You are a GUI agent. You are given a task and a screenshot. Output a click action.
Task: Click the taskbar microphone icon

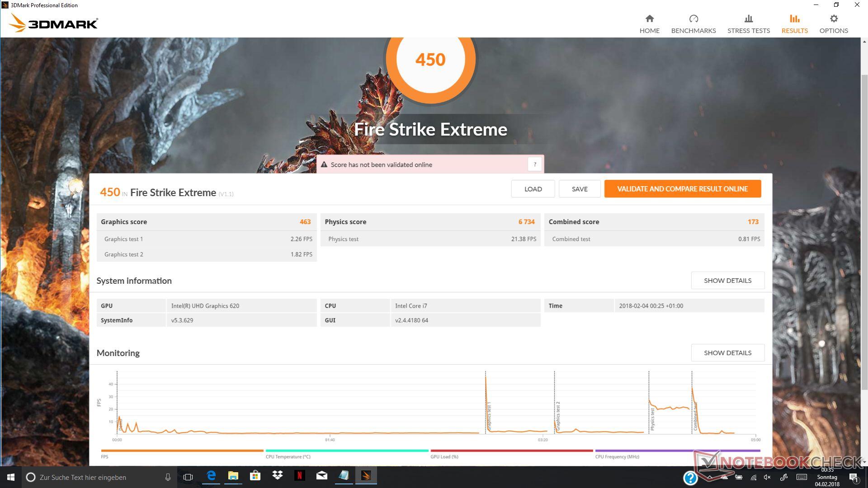(x=168, y=477)
